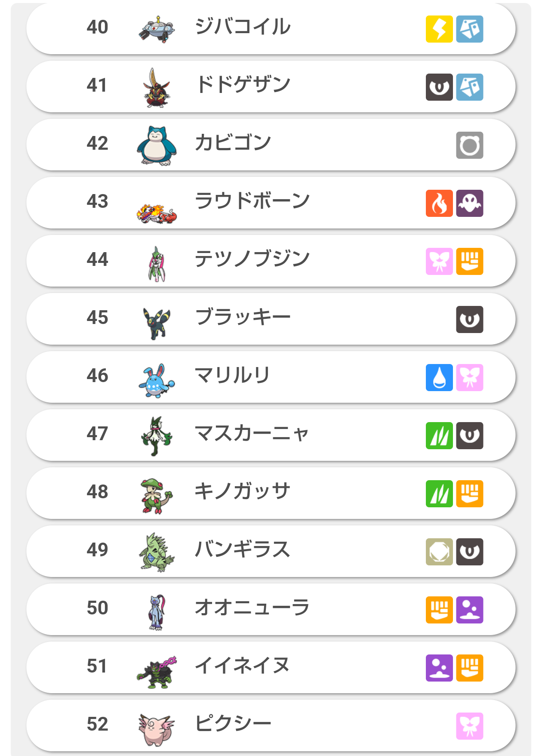Click the Water type icon on マリルリ row
The image size is (542, 756).
click(439, 377)
